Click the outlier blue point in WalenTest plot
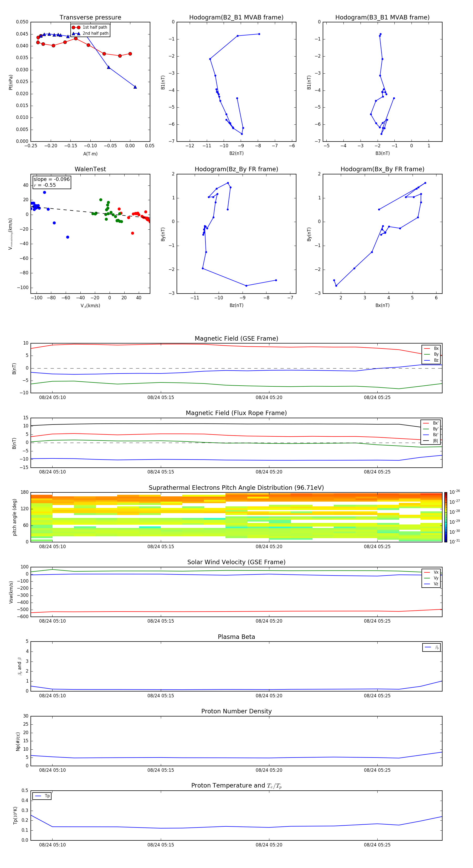This screenshot has width=473, height=868. pyautogui.click(x=68, y=237)
